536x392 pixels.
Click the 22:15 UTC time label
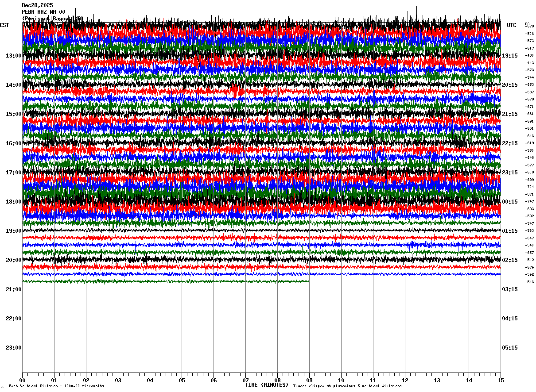510,143
